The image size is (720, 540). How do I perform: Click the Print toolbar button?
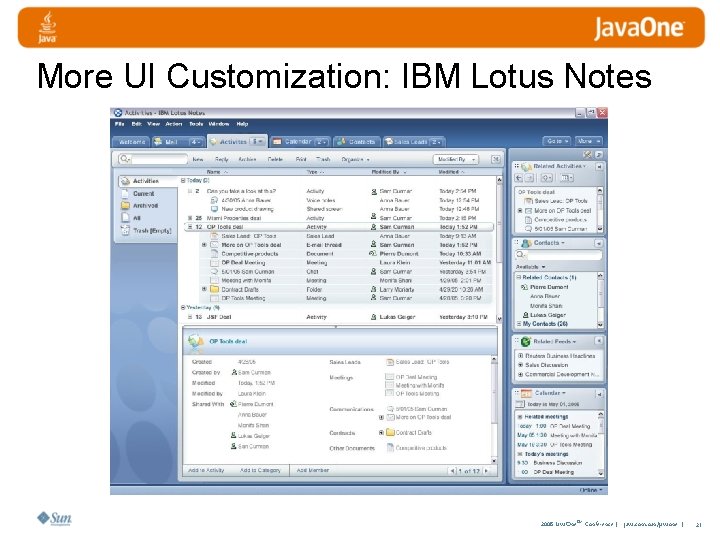[301, 159]
